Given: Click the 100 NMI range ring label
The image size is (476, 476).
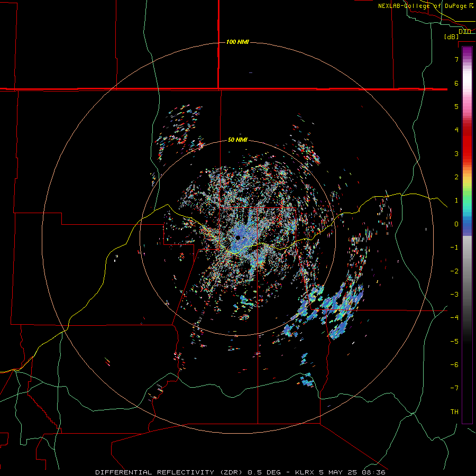Looking at the screenshot, I should pyautogui.click(x=237, y=42).
